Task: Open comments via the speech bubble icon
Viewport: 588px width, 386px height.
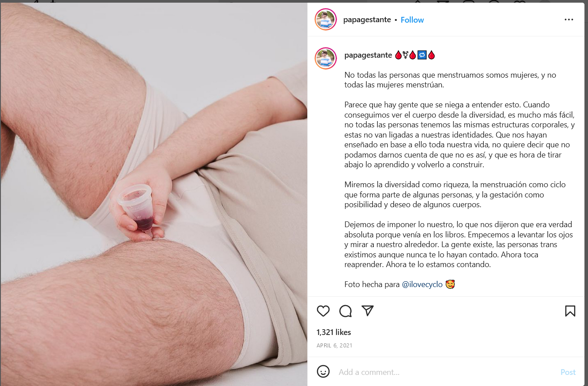Action: point(345,311)
